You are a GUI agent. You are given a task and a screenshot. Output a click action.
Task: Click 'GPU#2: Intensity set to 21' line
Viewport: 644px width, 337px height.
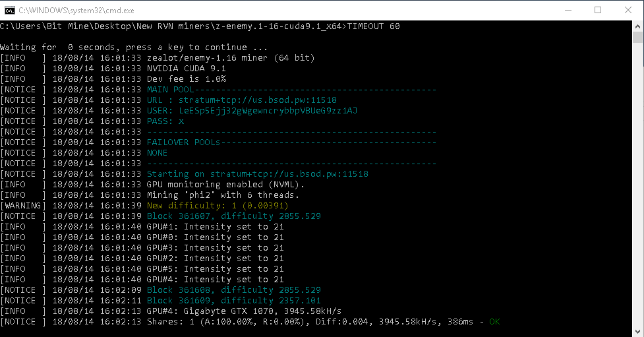point(215,259)
